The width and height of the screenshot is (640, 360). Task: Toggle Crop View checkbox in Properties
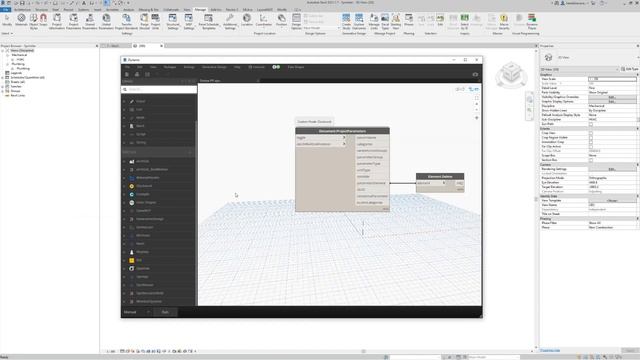coord(591,133)
